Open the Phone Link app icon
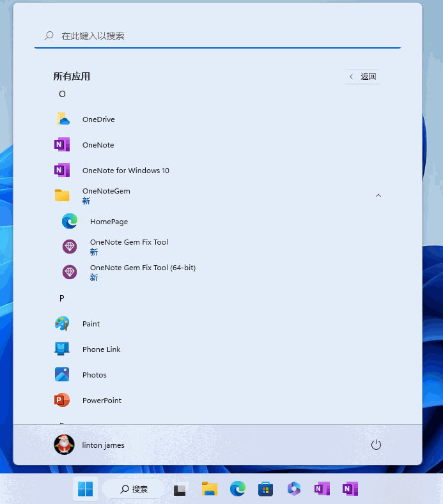Screen dimensions: 443x504 [x=62, y=349]
